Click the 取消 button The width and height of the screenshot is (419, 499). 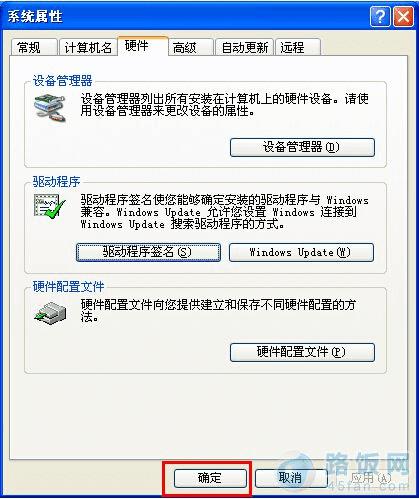(x=291, y=478)
